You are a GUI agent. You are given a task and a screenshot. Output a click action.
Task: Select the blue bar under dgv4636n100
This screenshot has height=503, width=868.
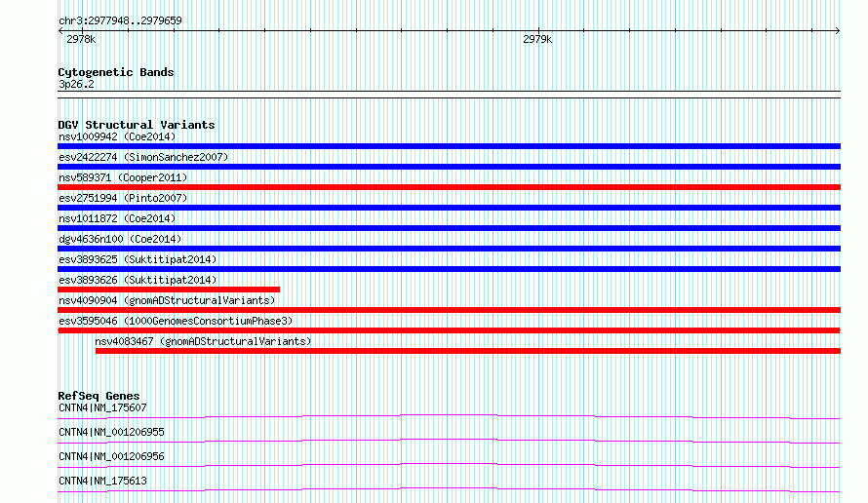click(x=449, y=249)
